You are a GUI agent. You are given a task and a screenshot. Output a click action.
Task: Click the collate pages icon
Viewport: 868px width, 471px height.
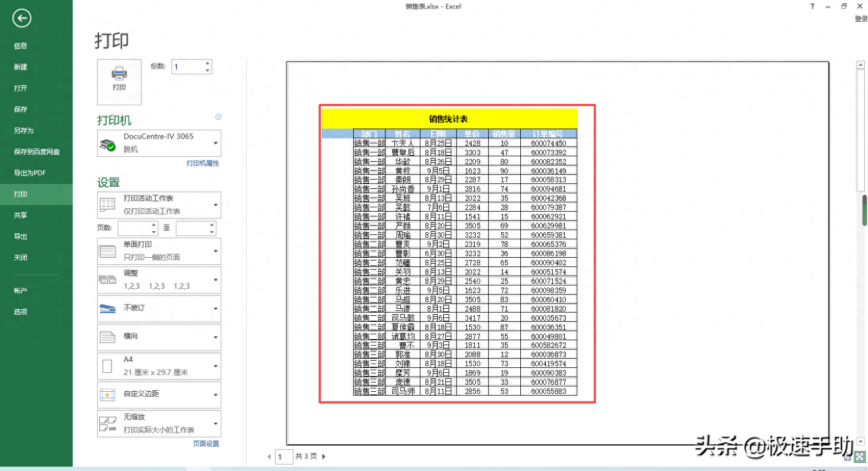click(107, 280)
